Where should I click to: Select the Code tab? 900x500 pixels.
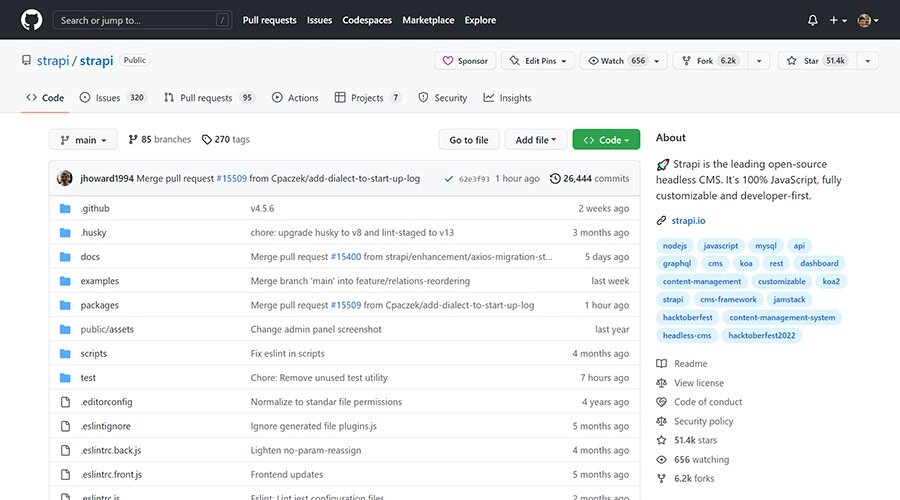click(x=45, y=98)
